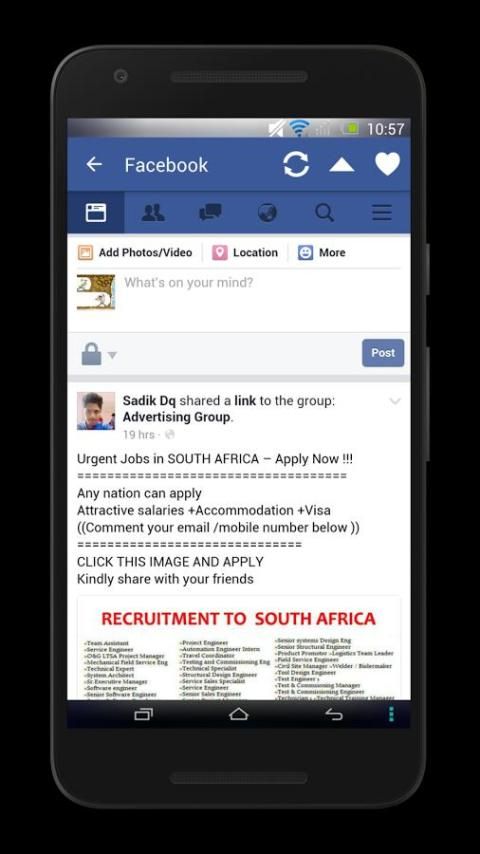Tap the white heart icon
480x854 pixels.
coord(387,164)
